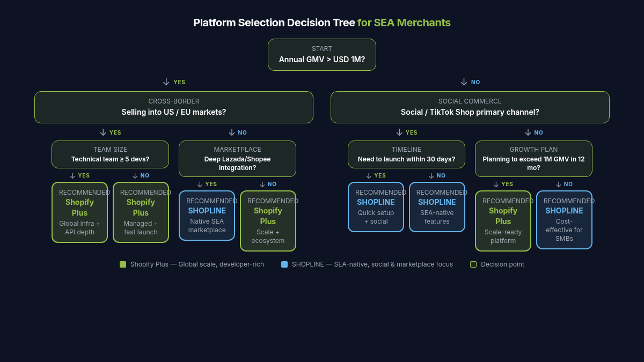Click the Decision point legend entry
This screenshot has width=644, height=362.
497,264
